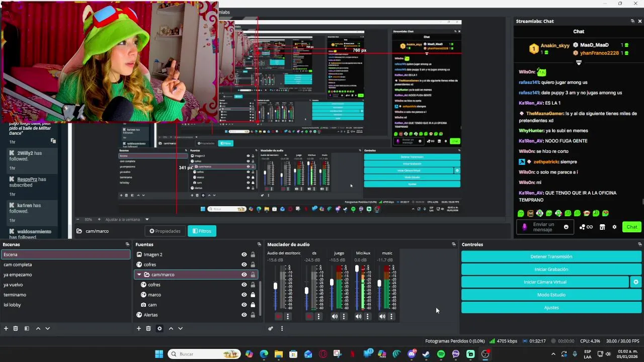Open the chat settings gear icon

(614, 227)
